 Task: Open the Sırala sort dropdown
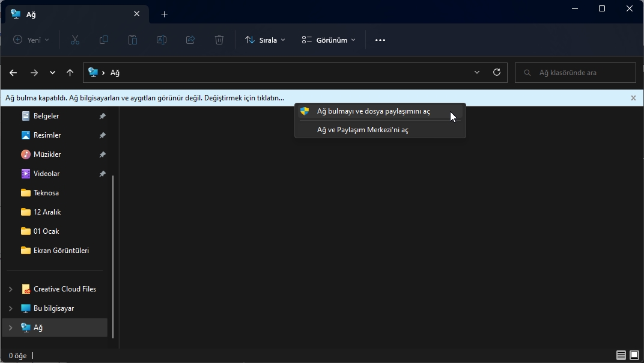coord(265,40)
